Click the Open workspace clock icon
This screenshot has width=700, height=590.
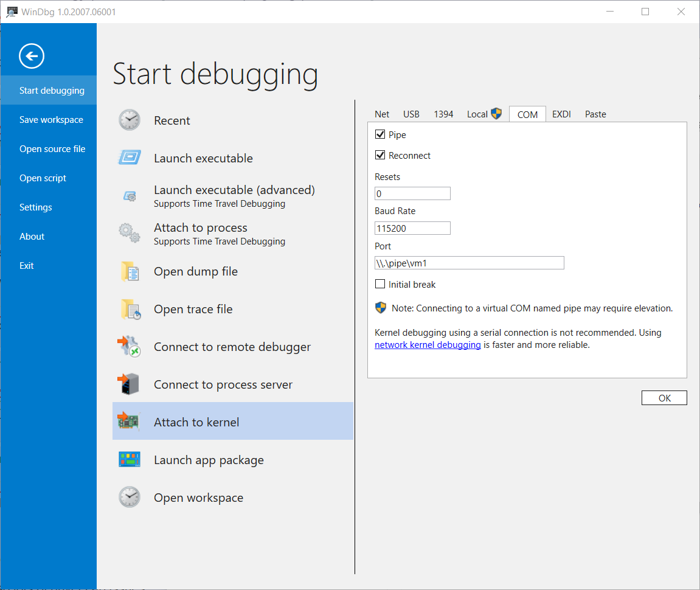point(130,497)
